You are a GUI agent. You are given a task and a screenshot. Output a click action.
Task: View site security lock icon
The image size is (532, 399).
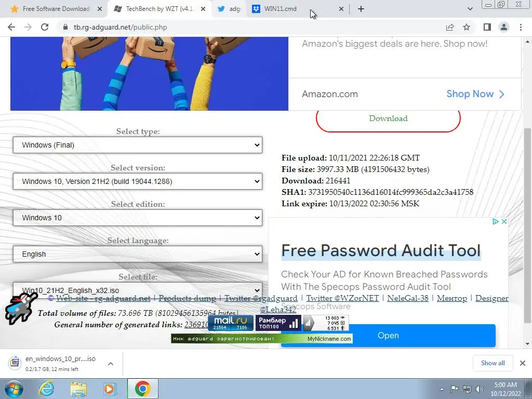click(65, 27)
